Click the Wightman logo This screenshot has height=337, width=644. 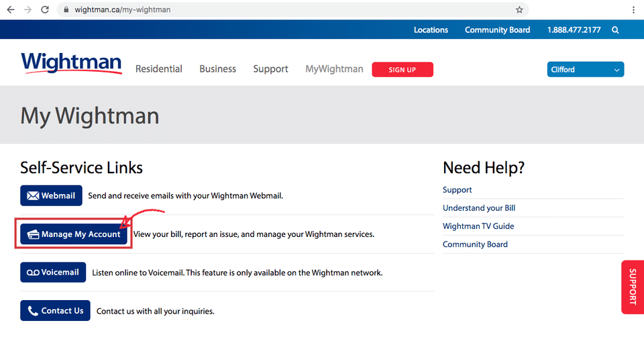(x=72, y=63)
